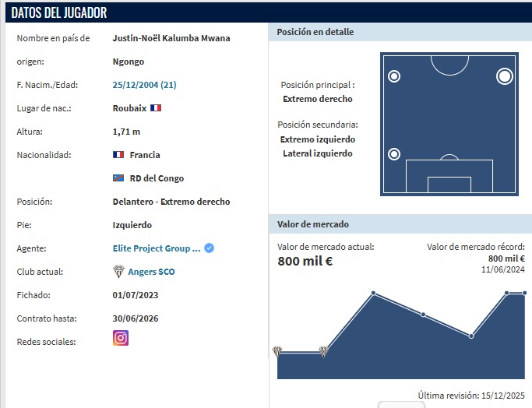Open the Elite Project Group agent link

pos(157,248)
